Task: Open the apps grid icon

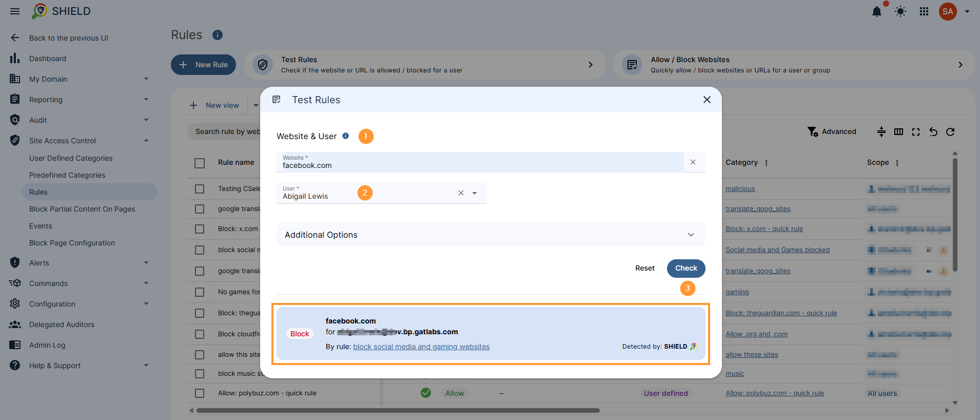Action: (924, 11)
